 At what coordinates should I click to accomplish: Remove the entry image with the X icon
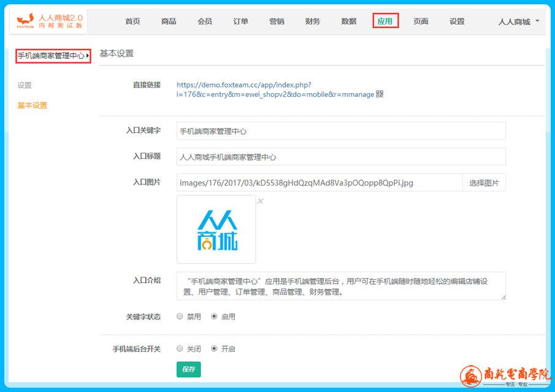pyautogui.click(x=260, y=202)
